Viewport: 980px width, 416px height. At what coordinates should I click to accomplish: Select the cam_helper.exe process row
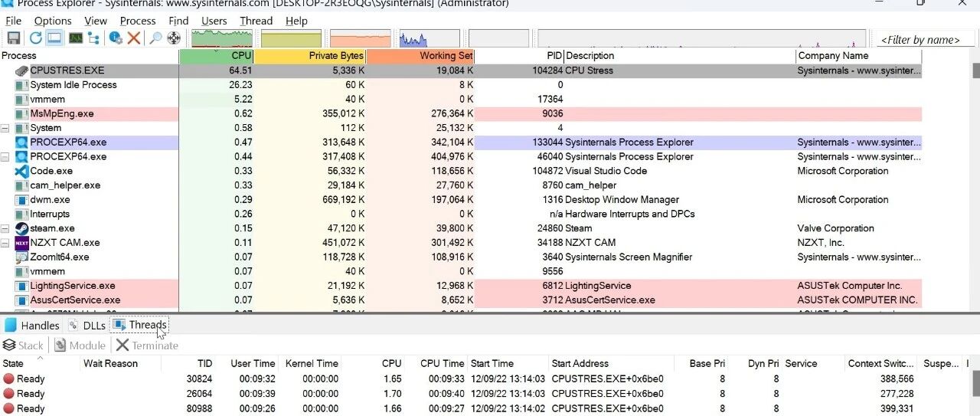[x=461, y=185]
